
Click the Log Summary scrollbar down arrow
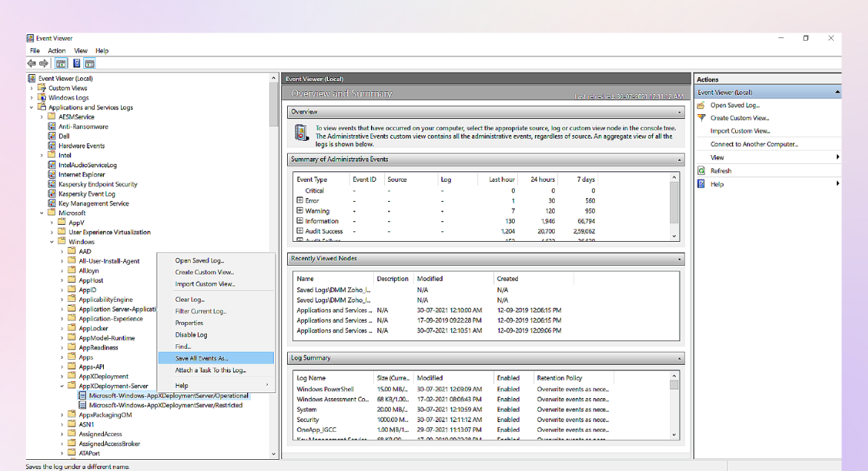coord(674,435)
